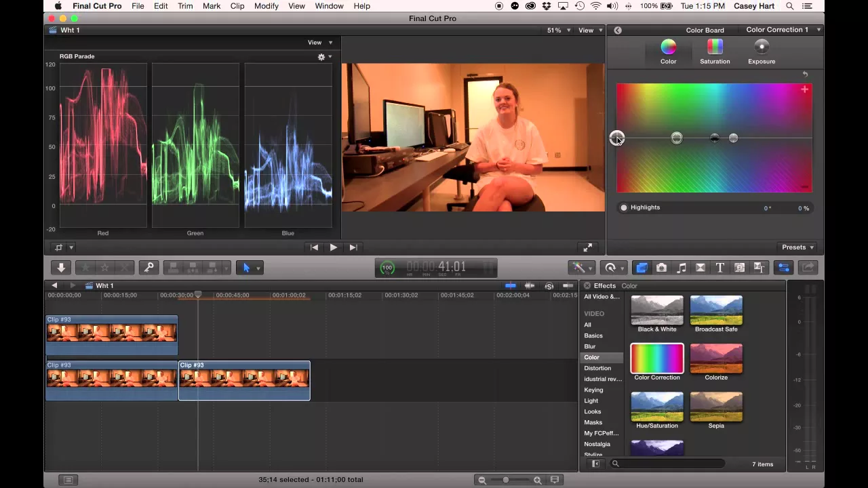Viewport: 868px width, 488px height.
Task: Show the timeline index
Action: pos(68,480)
